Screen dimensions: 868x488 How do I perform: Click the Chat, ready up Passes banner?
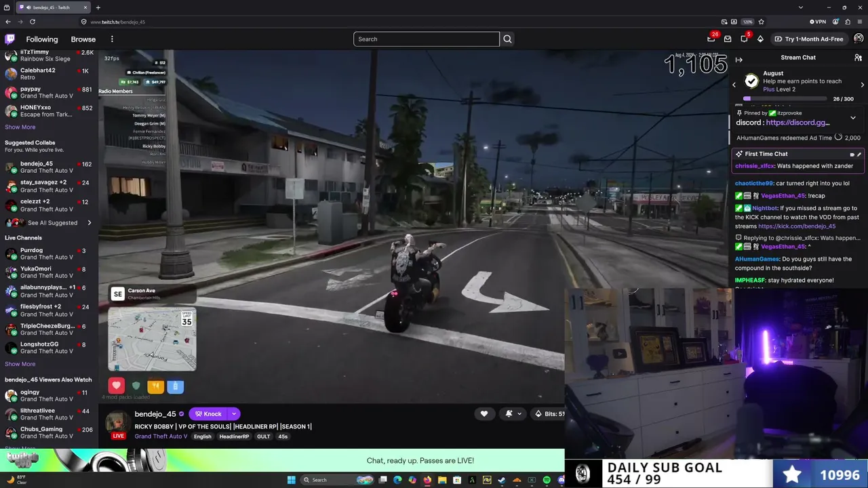tap(282, 461)
